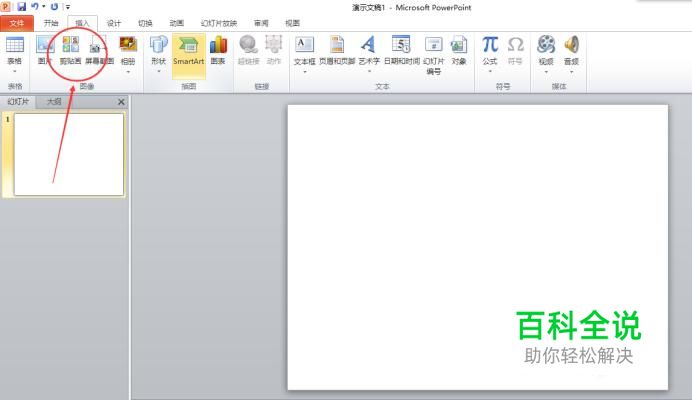Switch to the 视图 View tab
Image resolution: width=692 pixels, height=400 pixels.
(292, 23)
